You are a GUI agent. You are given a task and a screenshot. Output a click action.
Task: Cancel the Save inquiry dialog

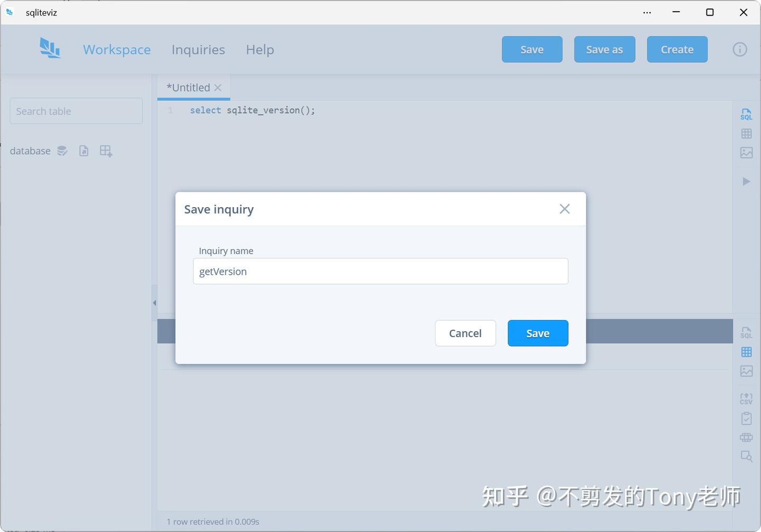465,333
